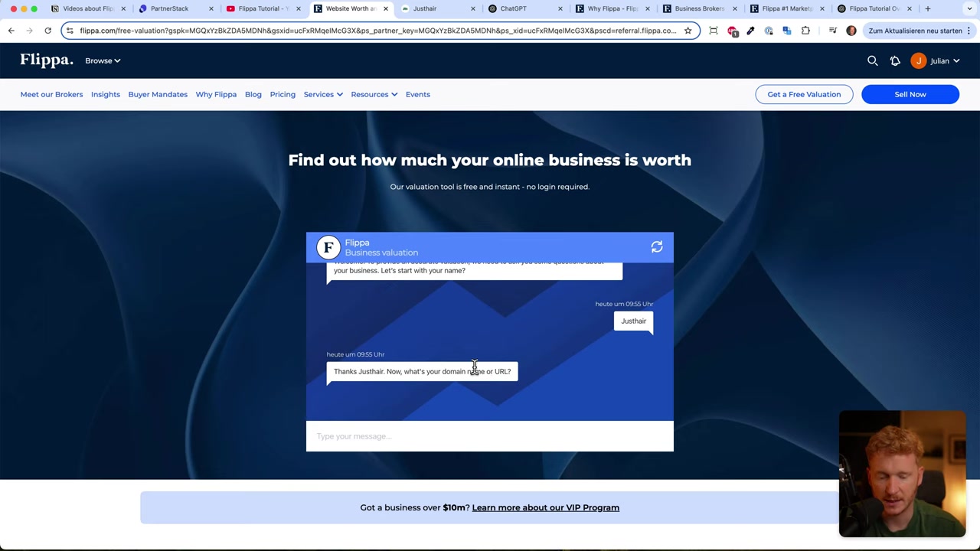
Task: Open Meet our Brokers page
Action: (51, 94)
